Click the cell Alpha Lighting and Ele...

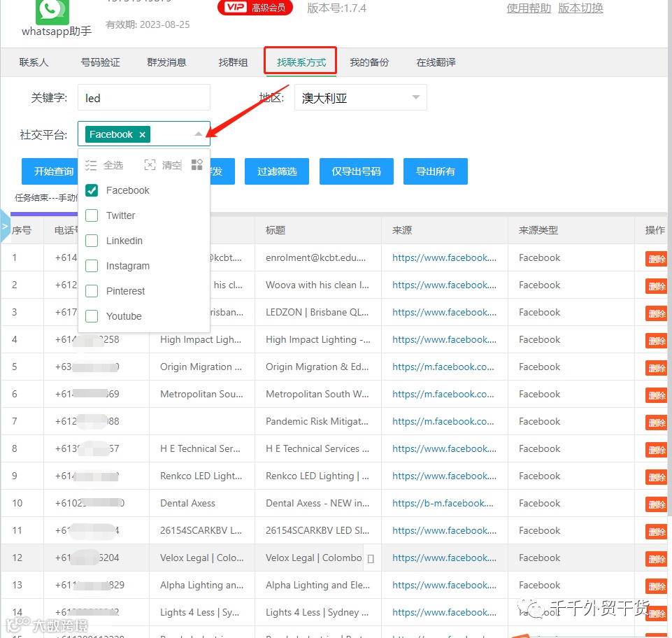[317, 586]
